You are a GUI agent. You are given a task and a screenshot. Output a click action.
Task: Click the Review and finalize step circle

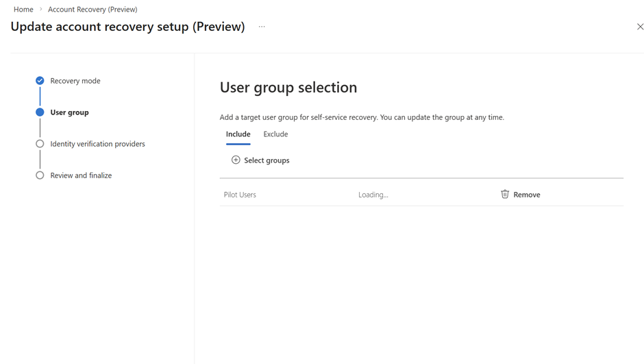40,175
